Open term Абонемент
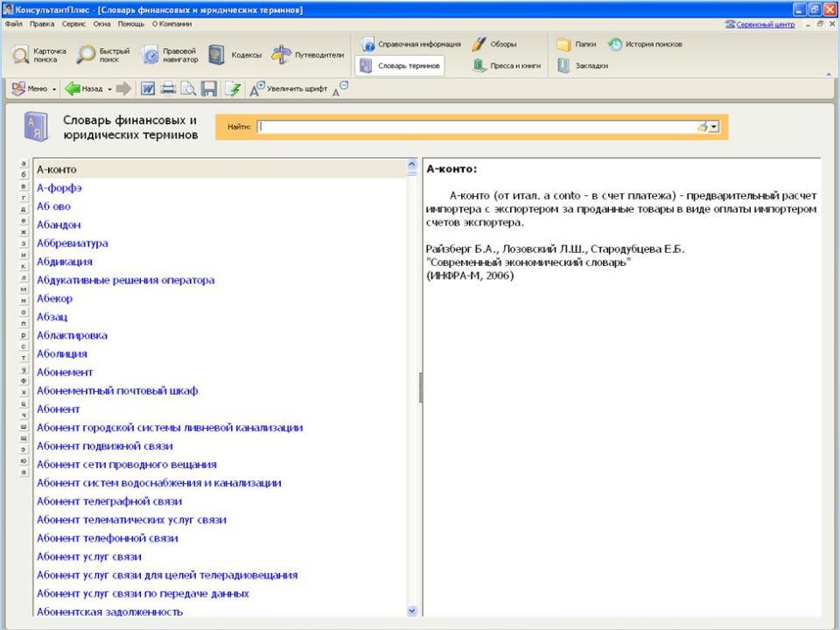Screen dimensions: 840x630 (x=65, y=372)
